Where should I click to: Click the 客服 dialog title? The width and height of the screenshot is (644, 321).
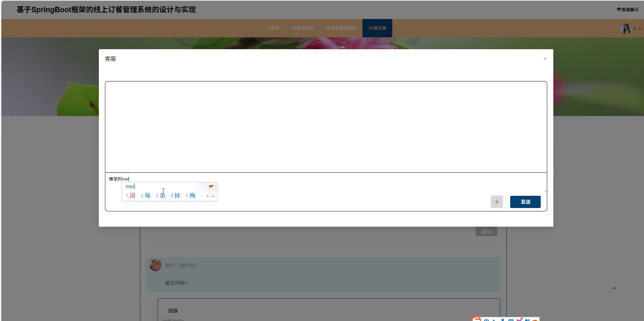pos(110,59)
